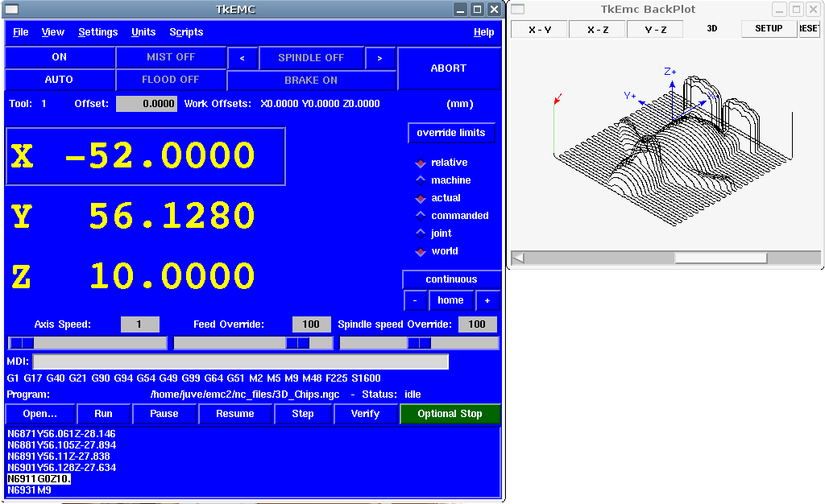
Task: Open the SETUP tab in BackPlot
Action: (x=768, y=28)
